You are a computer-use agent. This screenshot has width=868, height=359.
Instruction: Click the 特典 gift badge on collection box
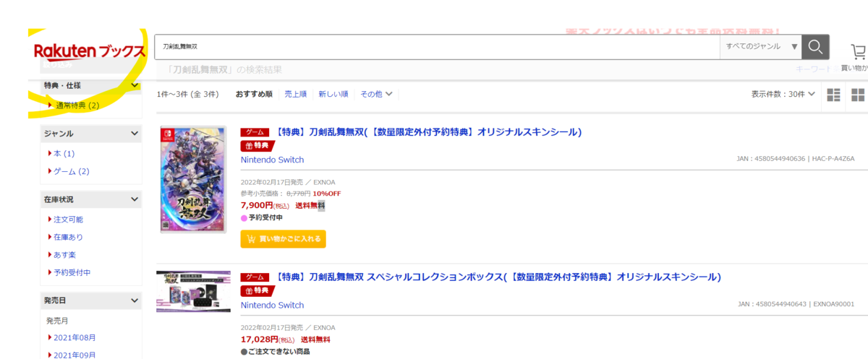tap(258, 291)
